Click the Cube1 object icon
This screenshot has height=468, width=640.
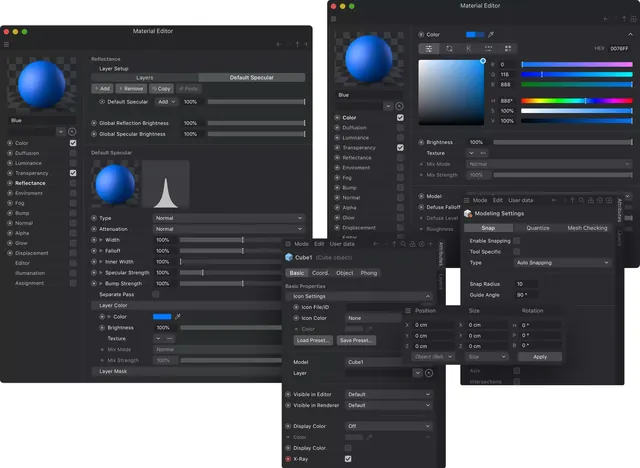(x=289, y=257)
